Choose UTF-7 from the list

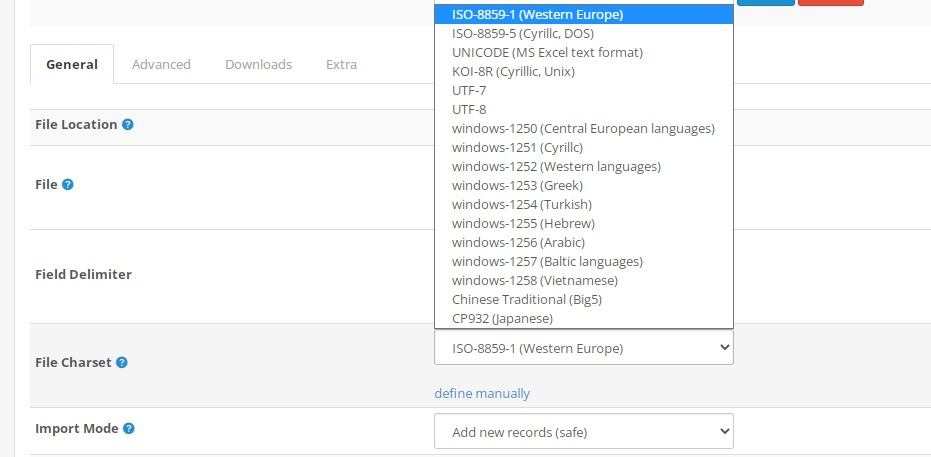pyautogui.click(x=469, y=90)
